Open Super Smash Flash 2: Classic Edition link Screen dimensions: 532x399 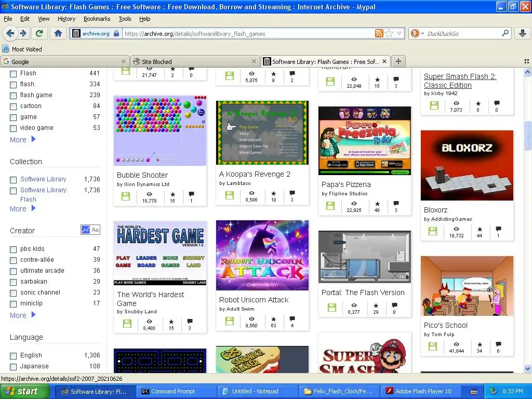[x=460, y=81]
